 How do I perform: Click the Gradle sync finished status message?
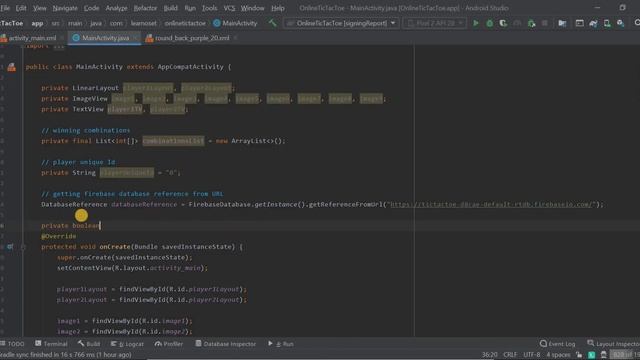click(x=66, y=355)
